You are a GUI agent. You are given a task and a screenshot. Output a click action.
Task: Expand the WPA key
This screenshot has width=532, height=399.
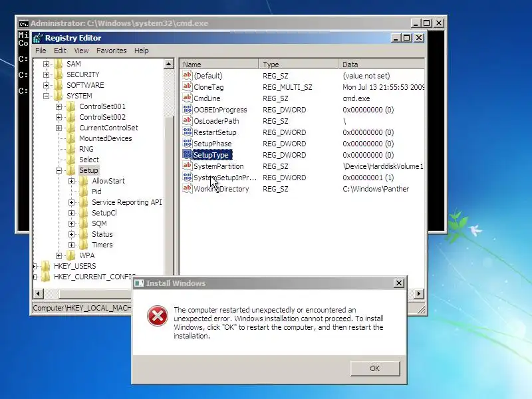pos(59,255)
